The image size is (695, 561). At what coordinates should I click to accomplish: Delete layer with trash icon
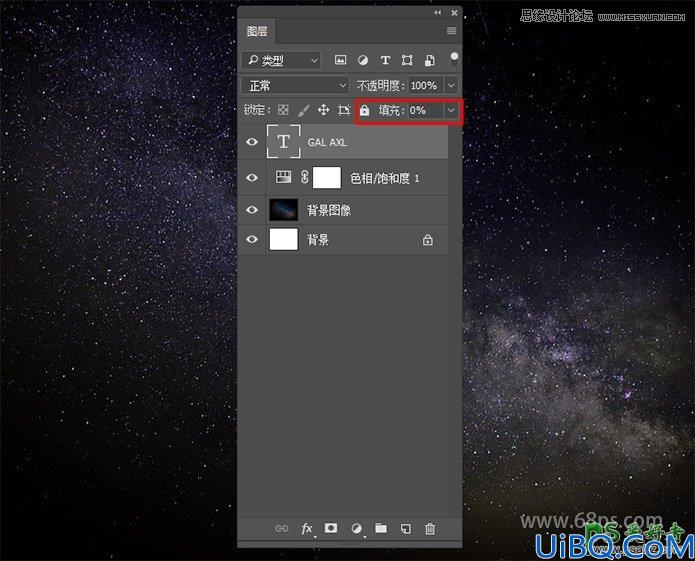pos(430,528)
